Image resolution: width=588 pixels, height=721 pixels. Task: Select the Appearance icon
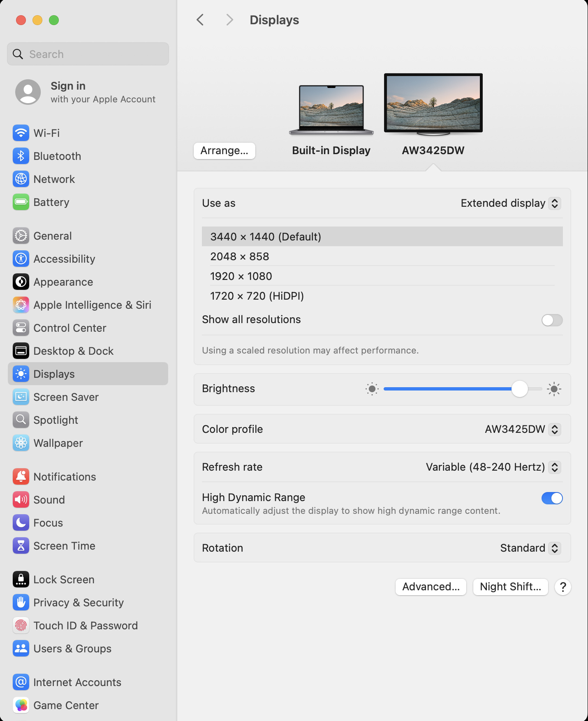(21, 282)
